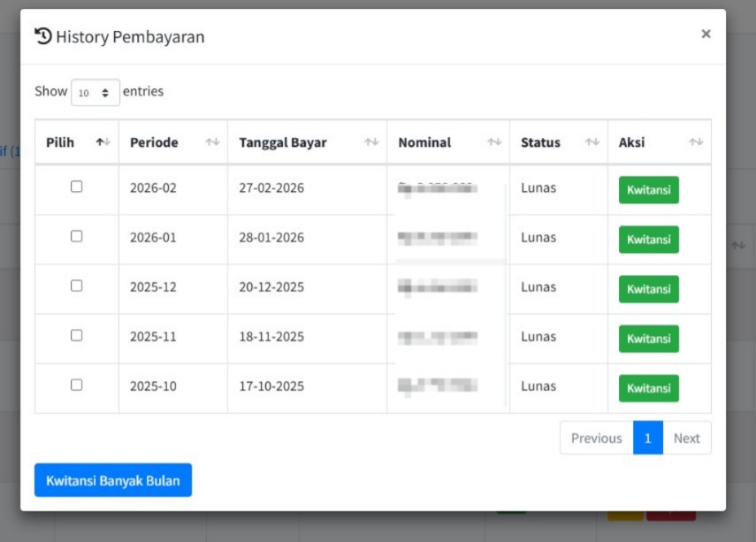Viewport: 756px width, 542px height.
Task: Click the History Pembayaran clock icon
Action: (x=43, y=36)
